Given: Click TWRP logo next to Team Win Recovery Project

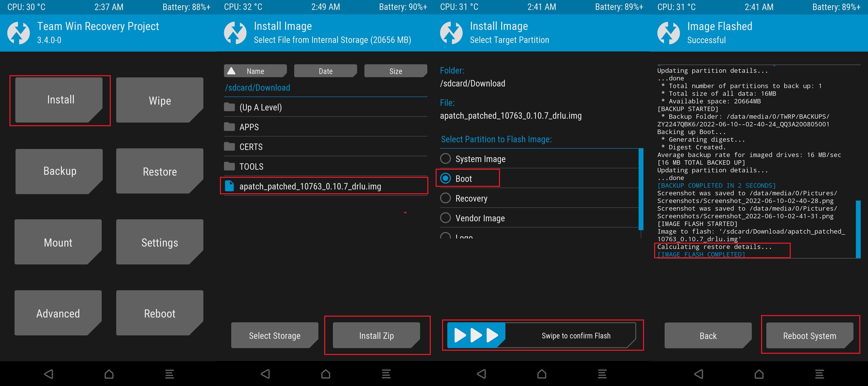Looking at the screenshot, I should click(19, 33).
